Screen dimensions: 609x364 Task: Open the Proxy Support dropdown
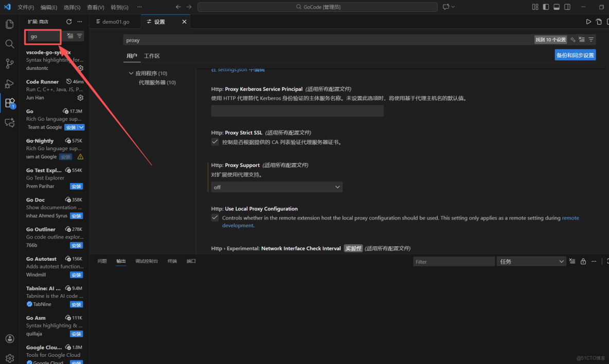pyautogui.click(x=276, y=187)
